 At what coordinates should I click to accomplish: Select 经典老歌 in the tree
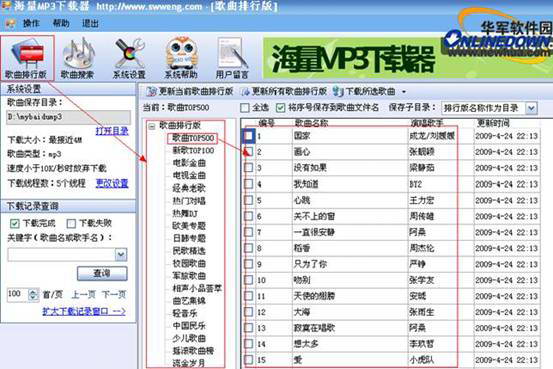(x=189, y=188)
